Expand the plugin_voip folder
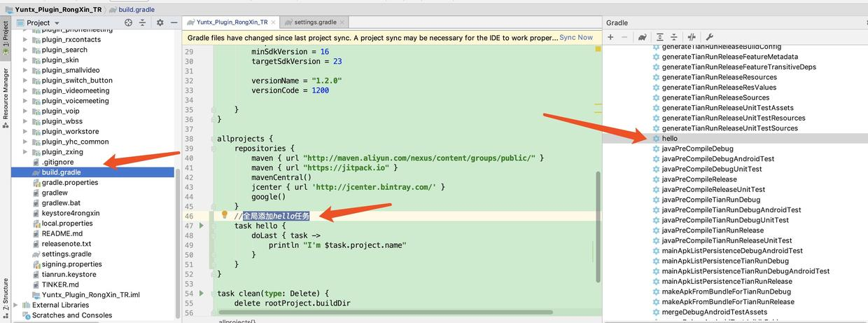 click(25, 111)
